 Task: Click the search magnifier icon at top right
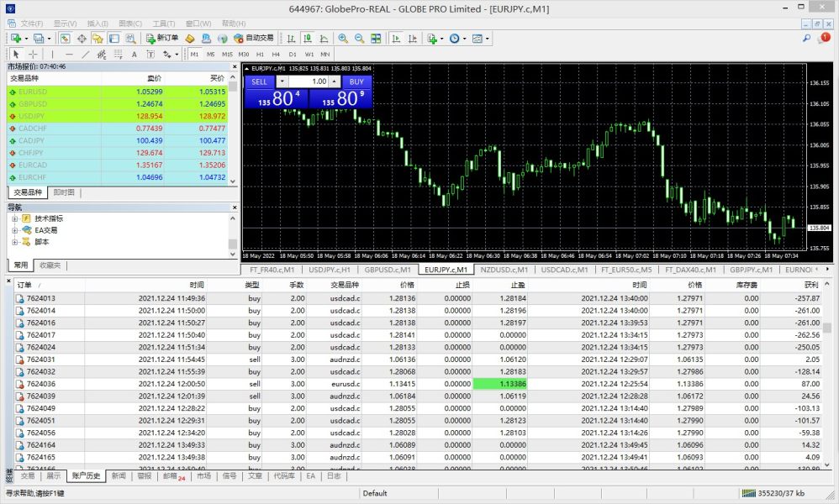(x=806, y=39)
